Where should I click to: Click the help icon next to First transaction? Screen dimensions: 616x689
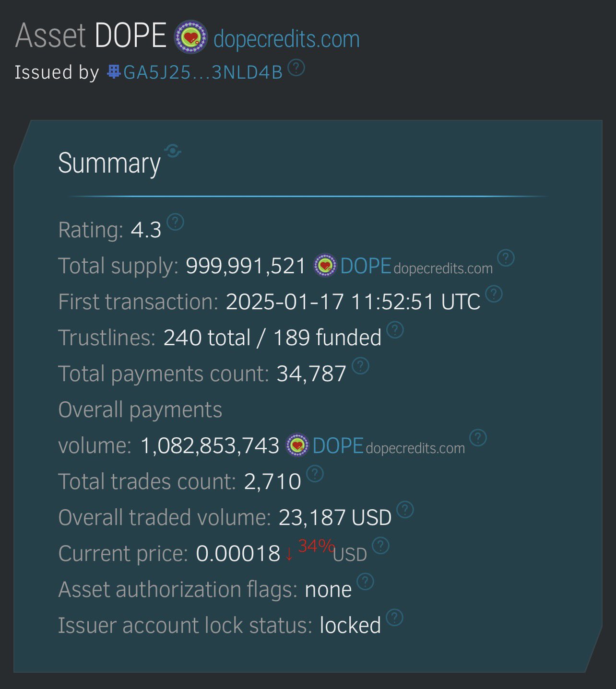(494, 293)
